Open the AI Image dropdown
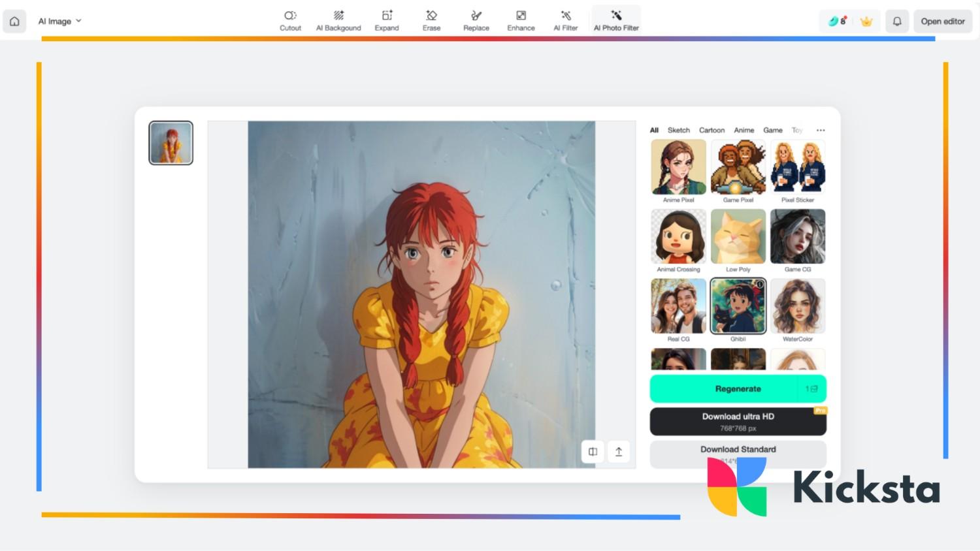 click(59, 21)
